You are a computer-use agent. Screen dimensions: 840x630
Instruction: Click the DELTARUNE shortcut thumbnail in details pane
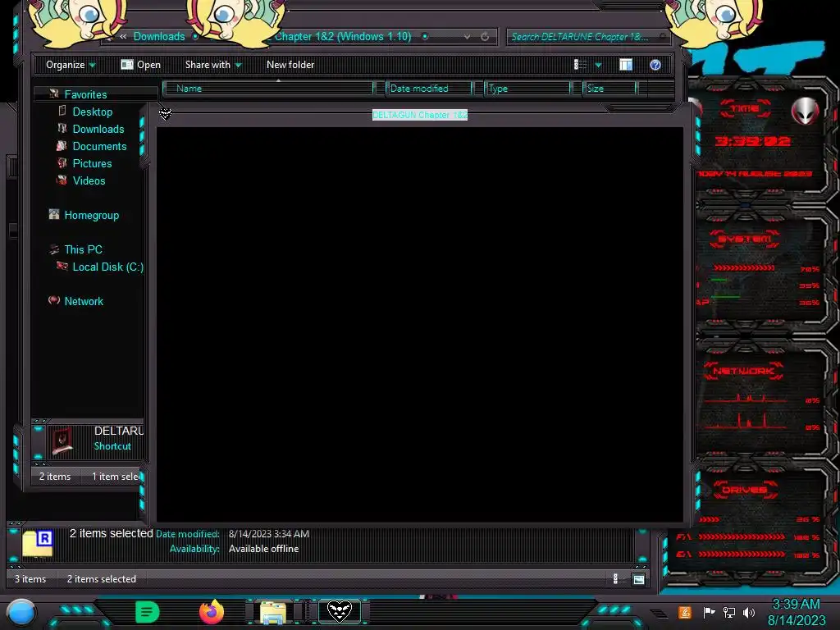point(62,441)
